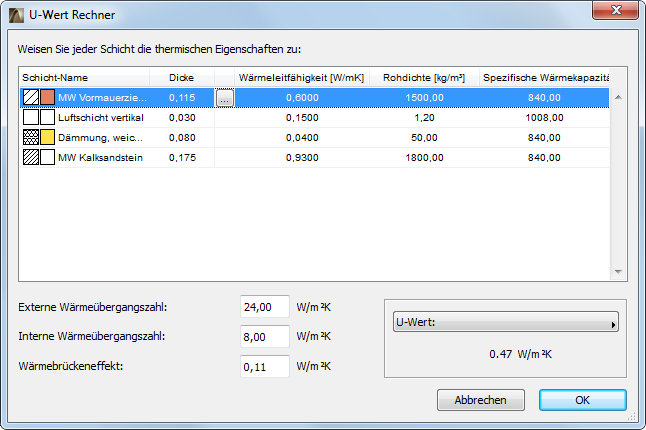The image size is (646, 430).
Task: Edit the Wärmebrückeneffekt field
Action: point(265,367)
